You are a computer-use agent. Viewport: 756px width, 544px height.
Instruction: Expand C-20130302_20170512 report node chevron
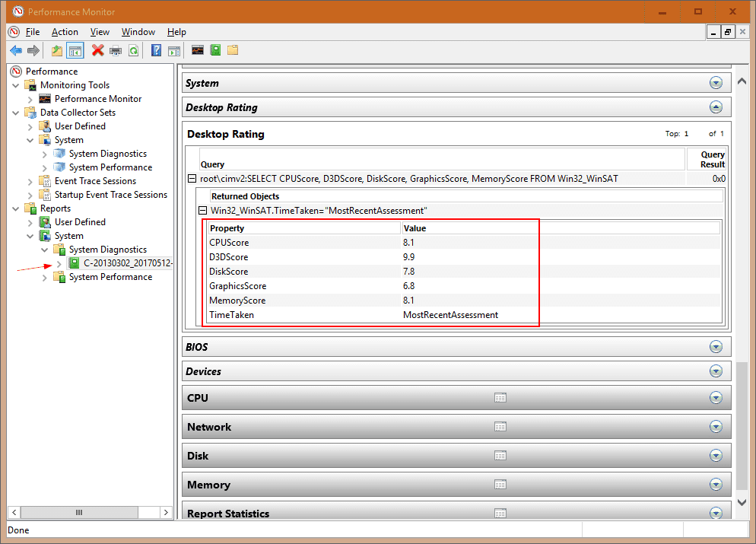point(59,264)
